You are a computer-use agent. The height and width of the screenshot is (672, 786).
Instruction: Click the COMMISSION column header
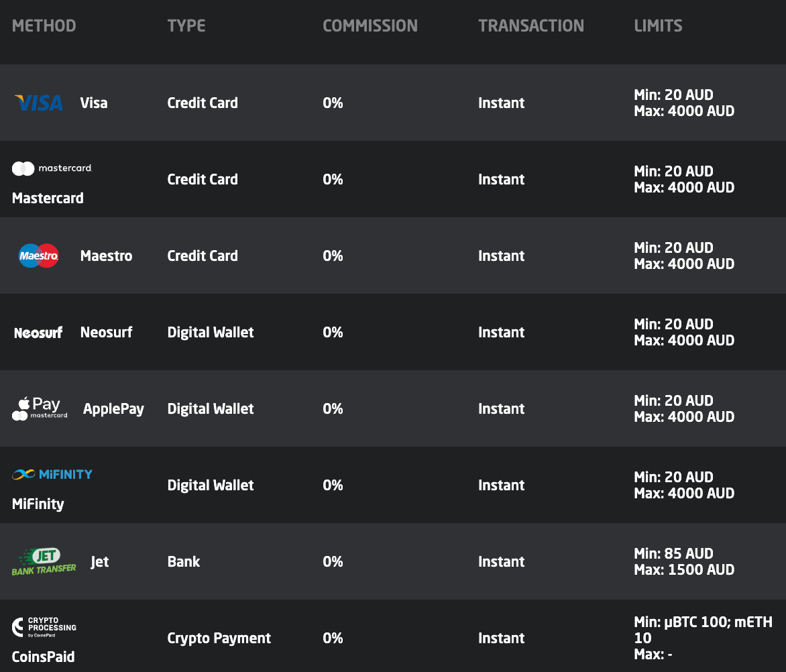pyautogui.click(x=370, y=26)
